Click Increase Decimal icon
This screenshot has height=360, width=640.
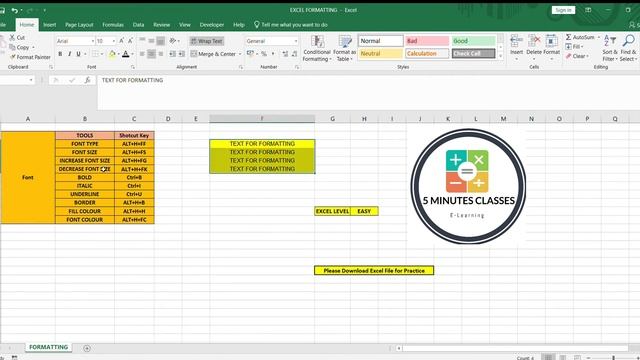point(285,54)
